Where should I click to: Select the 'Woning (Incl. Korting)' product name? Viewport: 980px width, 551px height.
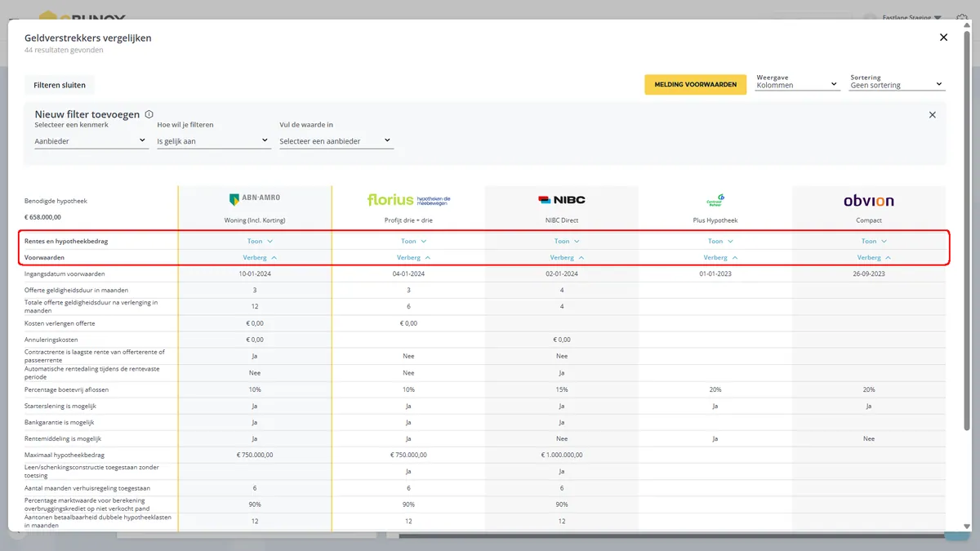(x=255, y=220)
